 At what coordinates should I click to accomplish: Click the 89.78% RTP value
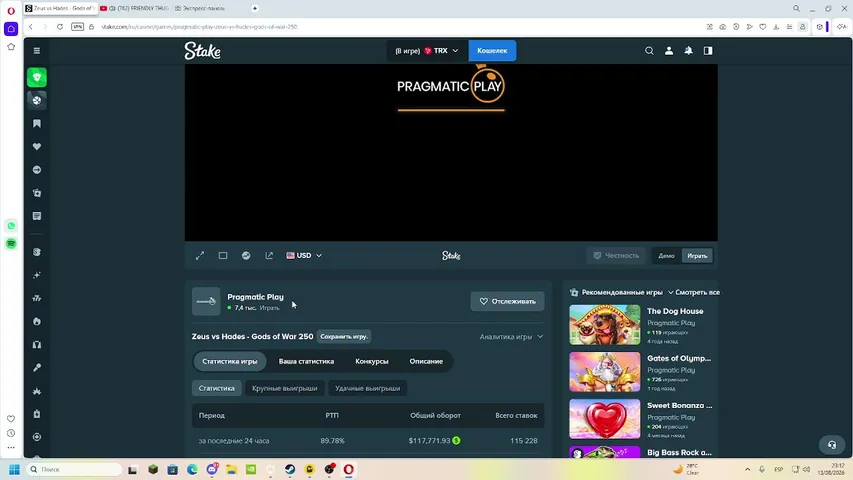tap(332, 441)
